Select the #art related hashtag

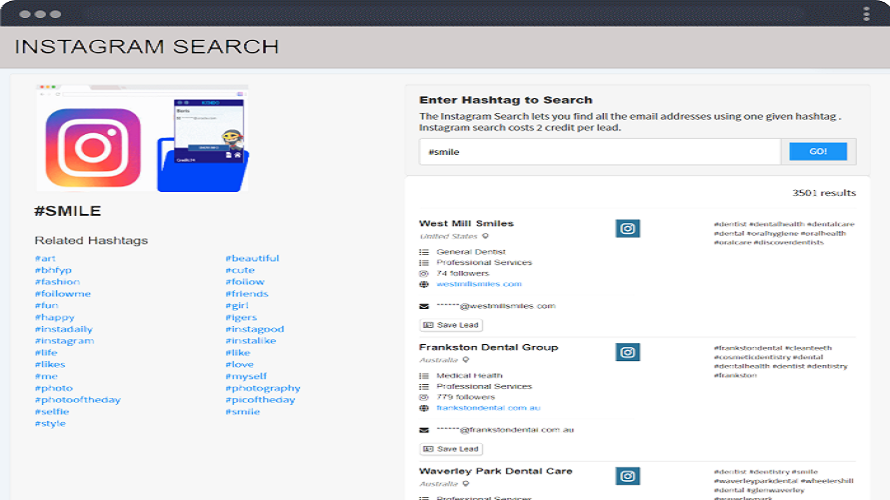tap(45, 258)
